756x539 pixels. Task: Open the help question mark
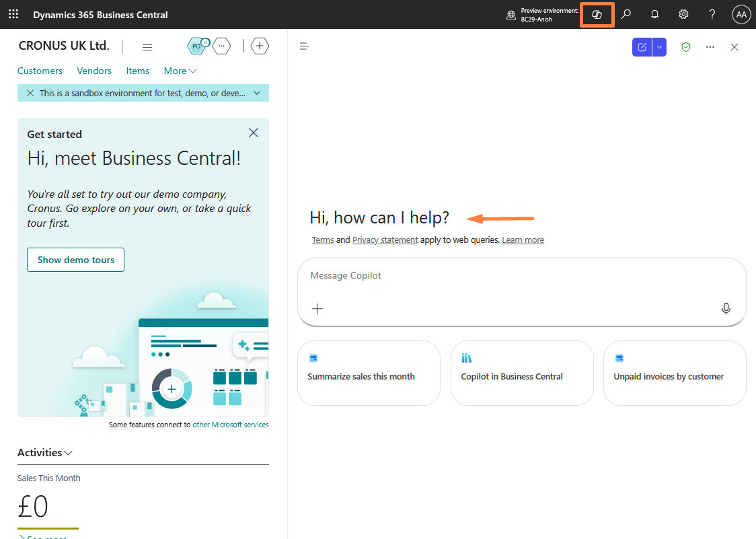(x=712, y=15)
